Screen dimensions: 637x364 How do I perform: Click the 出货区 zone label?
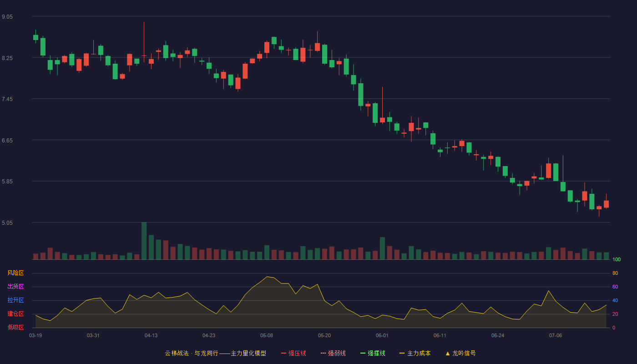click(x=15, y=287)
